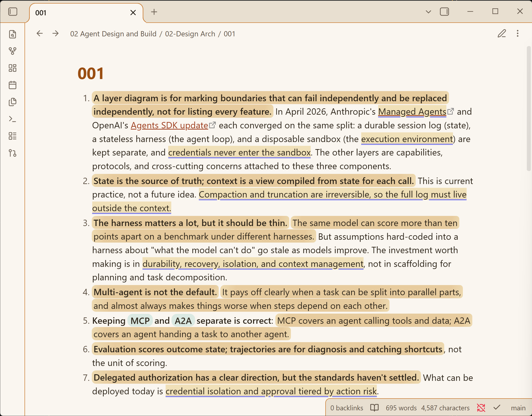Open the more options menu
532x416 pixels.
(x=518, y=33)
